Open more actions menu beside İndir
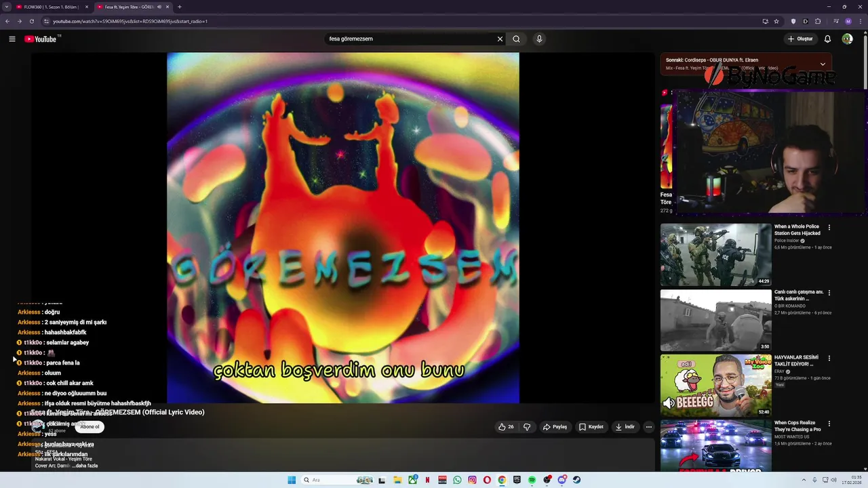 coord(648,427)
